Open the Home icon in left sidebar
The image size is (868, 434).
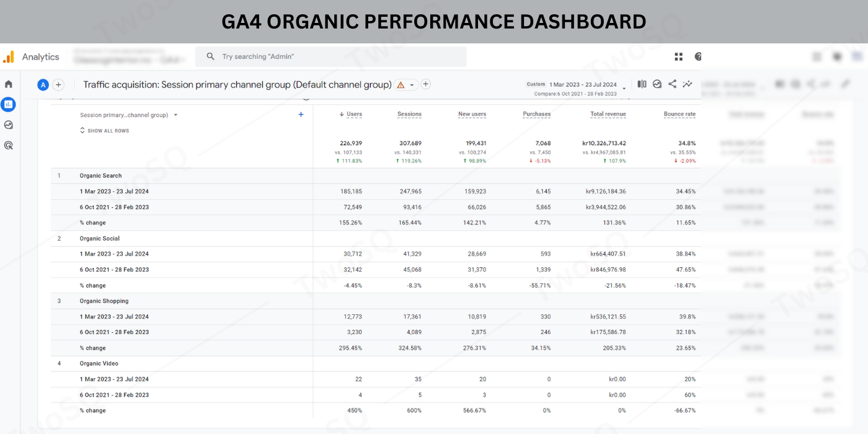click(x=9, y=84)
